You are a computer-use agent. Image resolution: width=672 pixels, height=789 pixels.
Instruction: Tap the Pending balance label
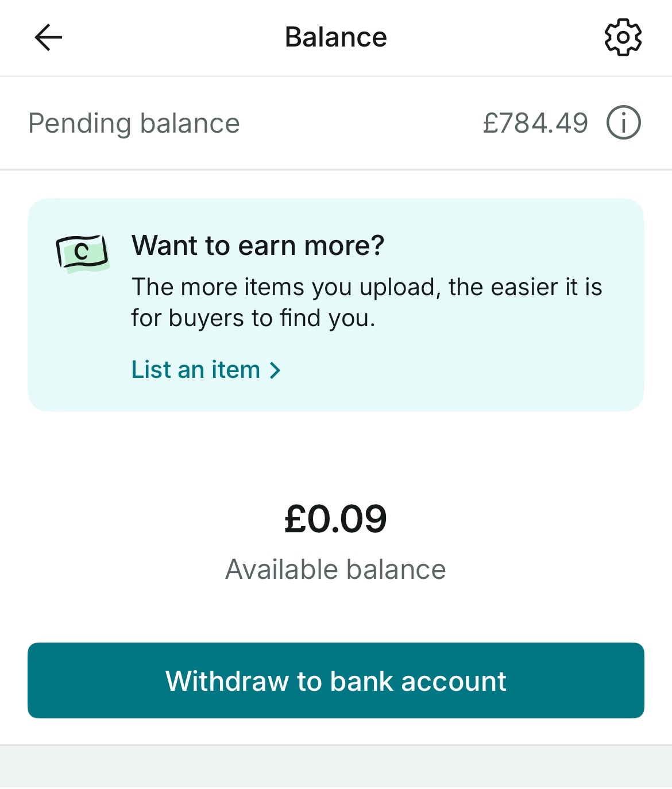(x=134, y=123)
